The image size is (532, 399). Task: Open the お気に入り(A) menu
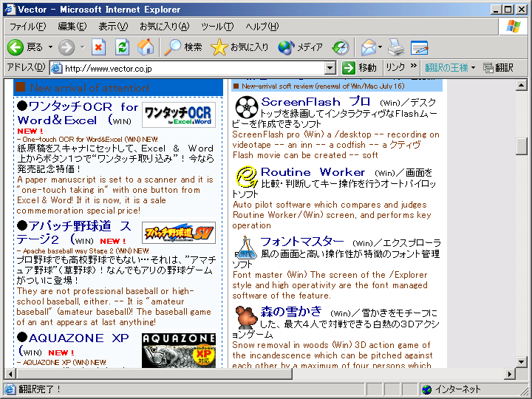click(165, 27)
